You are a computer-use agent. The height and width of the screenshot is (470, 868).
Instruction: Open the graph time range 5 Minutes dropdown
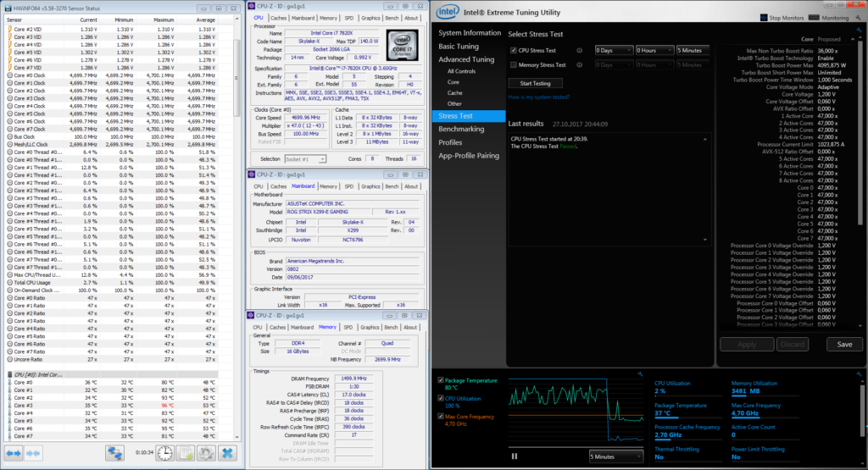[615, 456]
